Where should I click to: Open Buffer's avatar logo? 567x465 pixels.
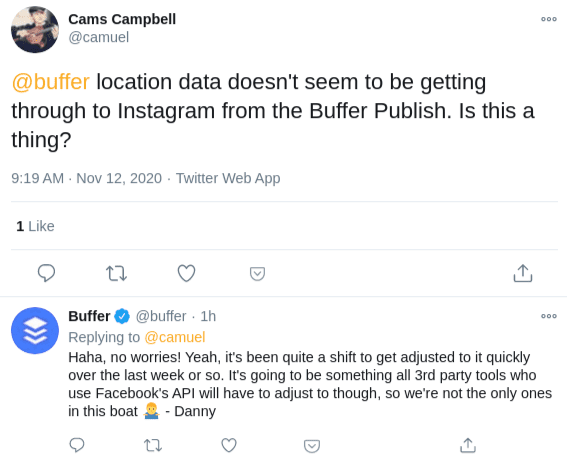(35, 330)
